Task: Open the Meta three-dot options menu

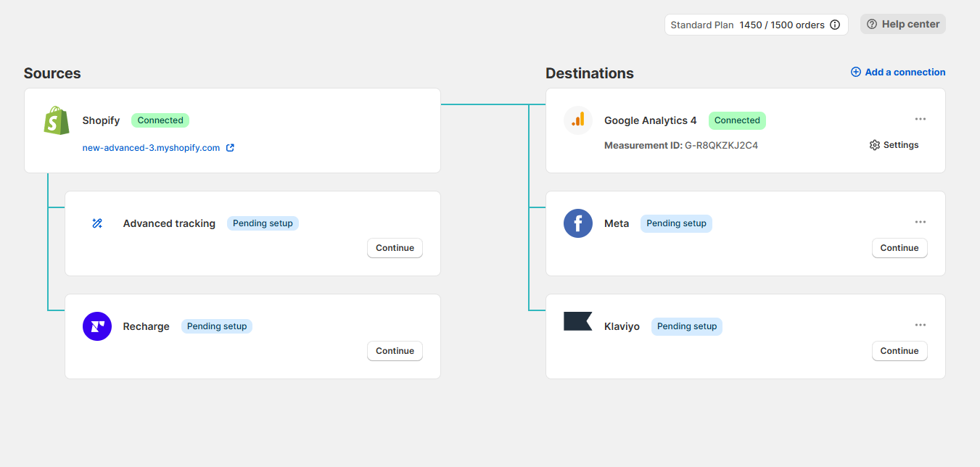Action: tap(921, 222)
